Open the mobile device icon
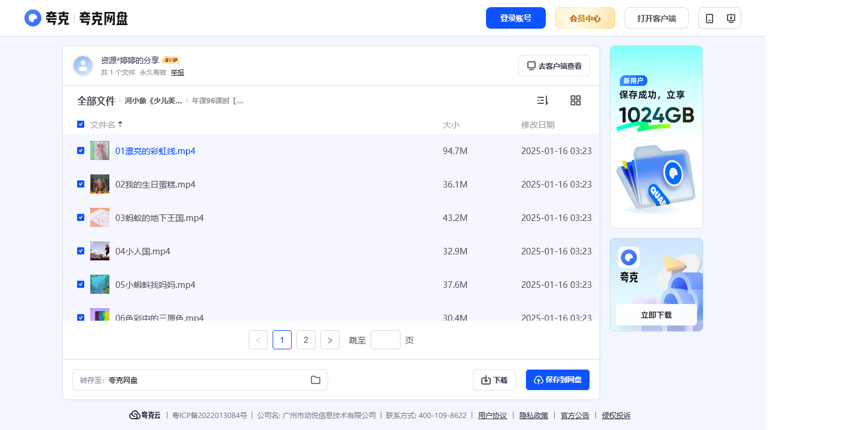This screenshot has height=430, width=868. coord(710,19)
